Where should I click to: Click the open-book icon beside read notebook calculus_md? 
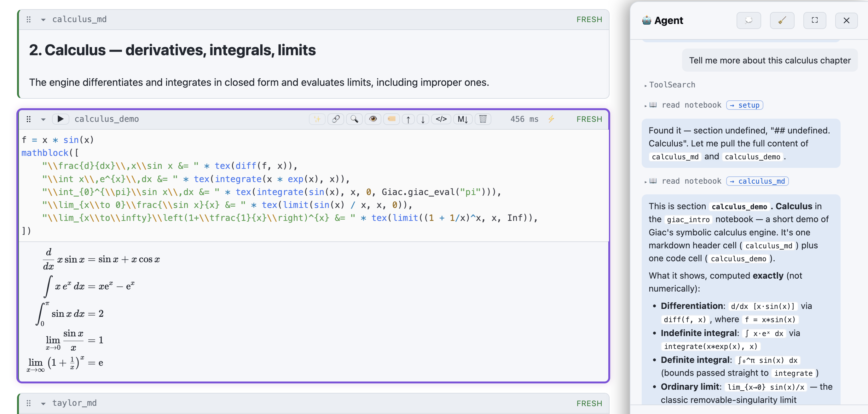(653, 181)
